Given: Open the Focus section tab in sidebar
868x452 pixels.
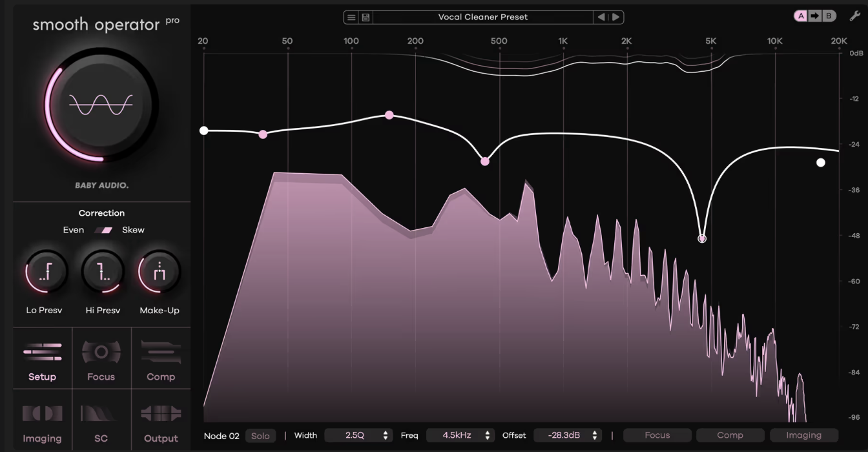Looking at the screenshot, I should point(101,358).
